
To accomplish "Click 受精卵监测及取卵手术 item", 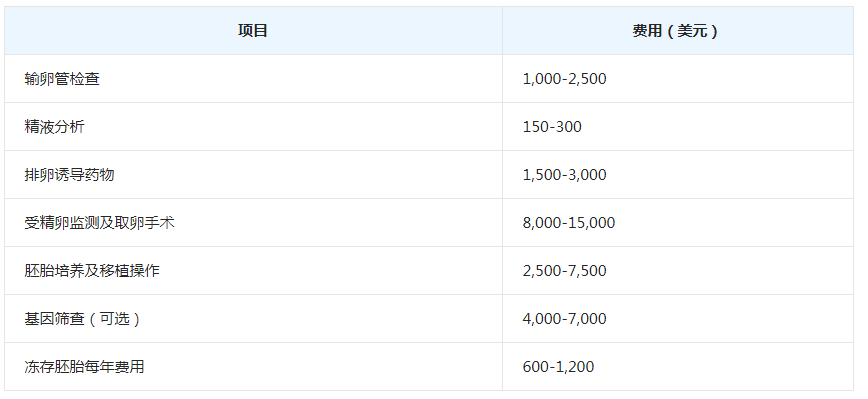I will coord(100,223).
